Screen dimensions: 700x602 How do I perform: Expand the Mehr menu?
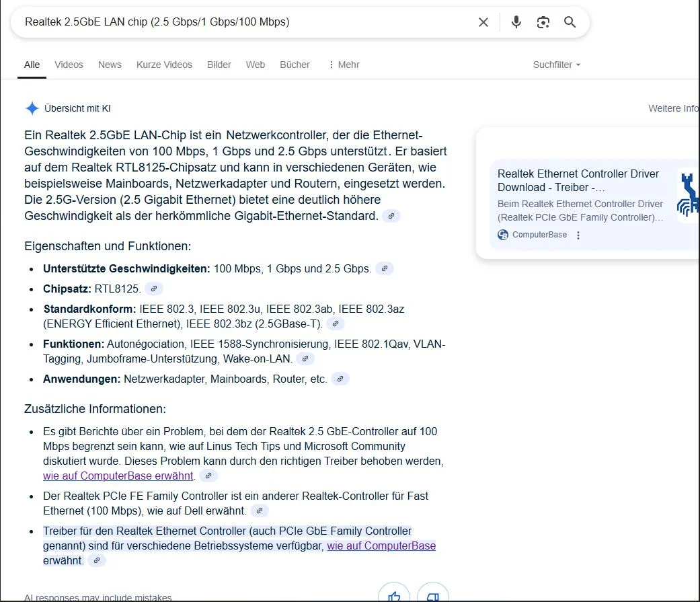point(344,65)
